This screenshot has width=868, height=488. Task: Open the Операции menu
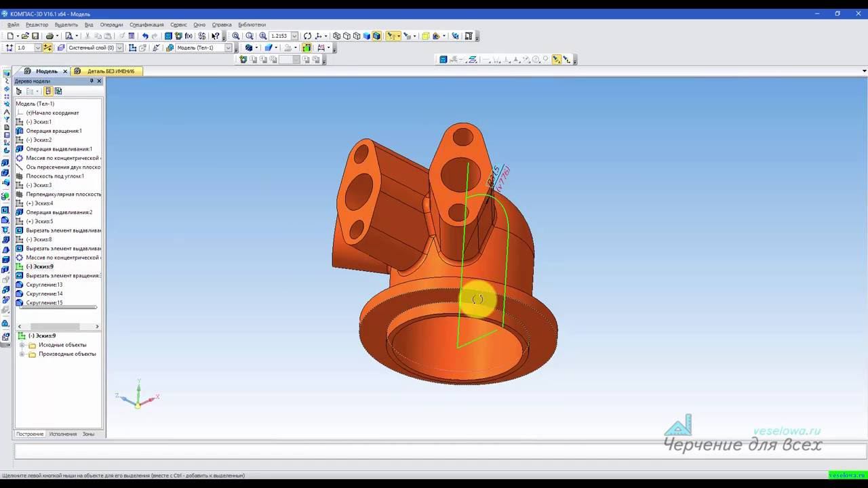111,24
